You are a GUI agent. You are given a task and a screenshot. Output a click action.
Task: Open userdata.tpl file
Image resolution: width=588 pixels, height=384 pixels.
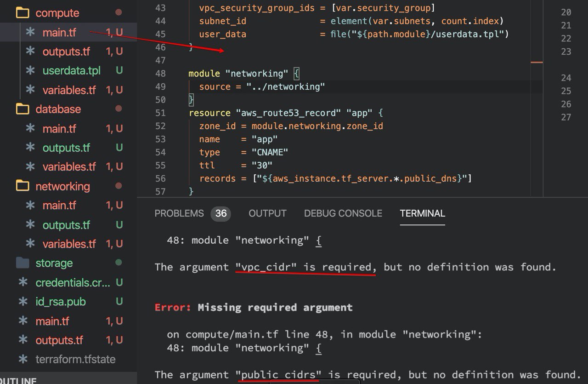[x=71, y=71]
